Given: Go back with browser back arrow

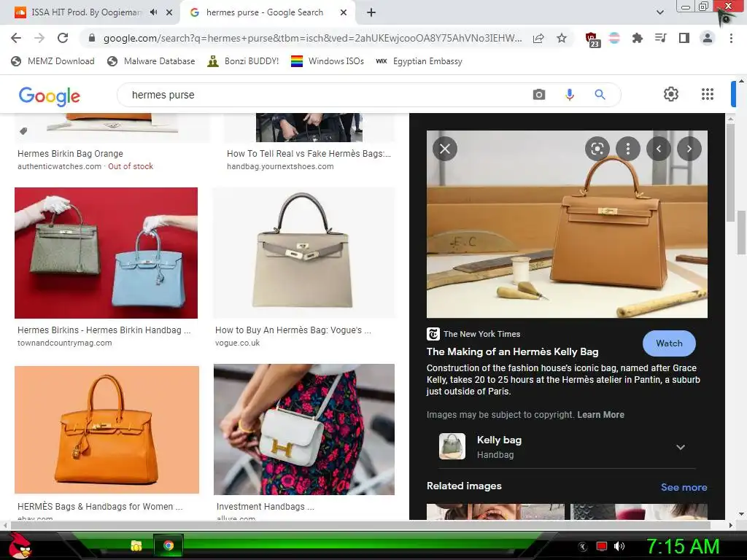Looking at the screenshot, I should (16, 38).
